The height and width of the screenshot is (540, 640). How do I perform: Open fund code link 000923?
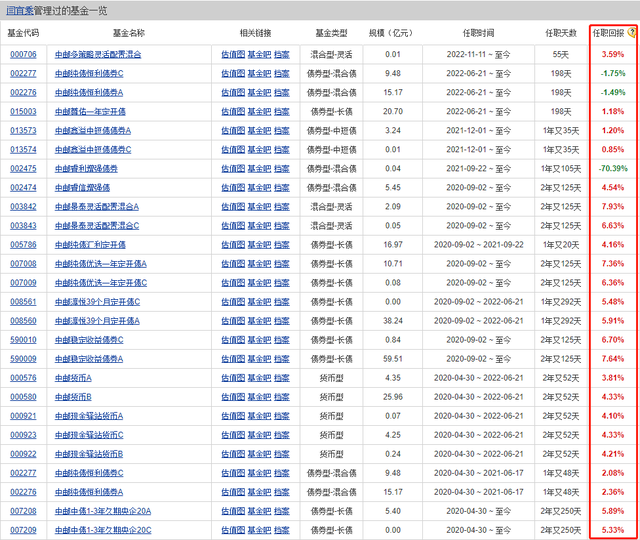pyautogui.click(x=23, y=435)
